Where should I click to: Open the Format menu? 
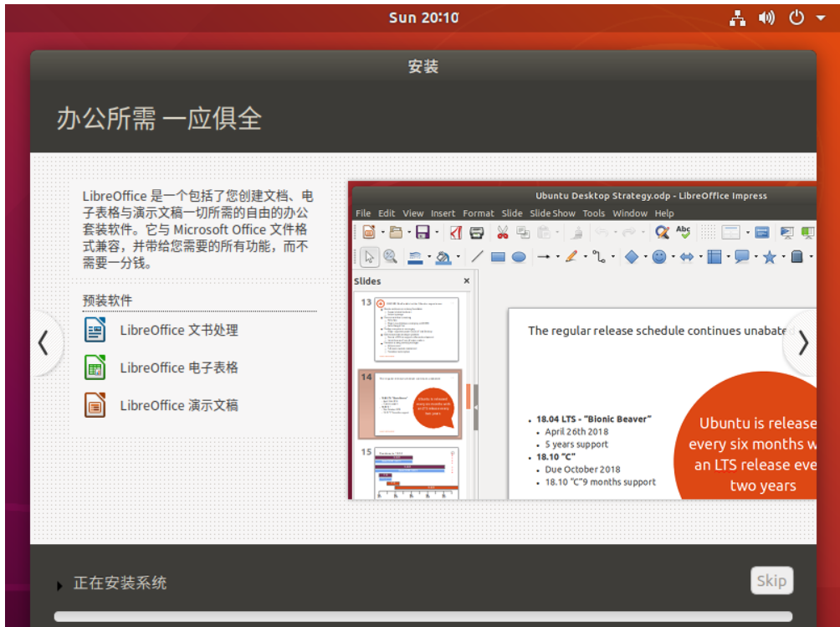[479, 213]
